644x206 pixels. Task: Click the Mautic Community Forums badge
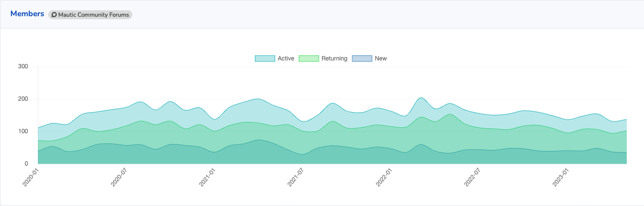click(x=91, y=15)
